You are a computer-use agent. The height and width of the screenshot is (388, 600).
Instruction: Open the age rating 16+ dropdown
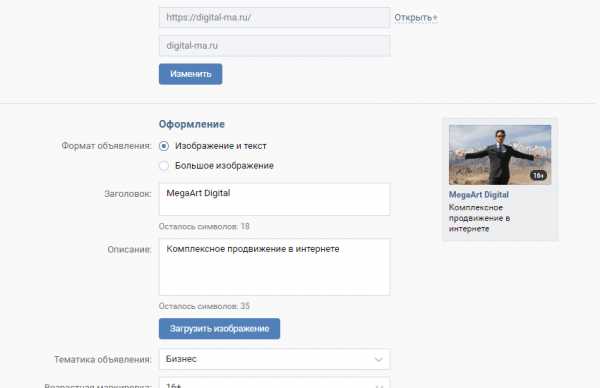coord(274,383)
